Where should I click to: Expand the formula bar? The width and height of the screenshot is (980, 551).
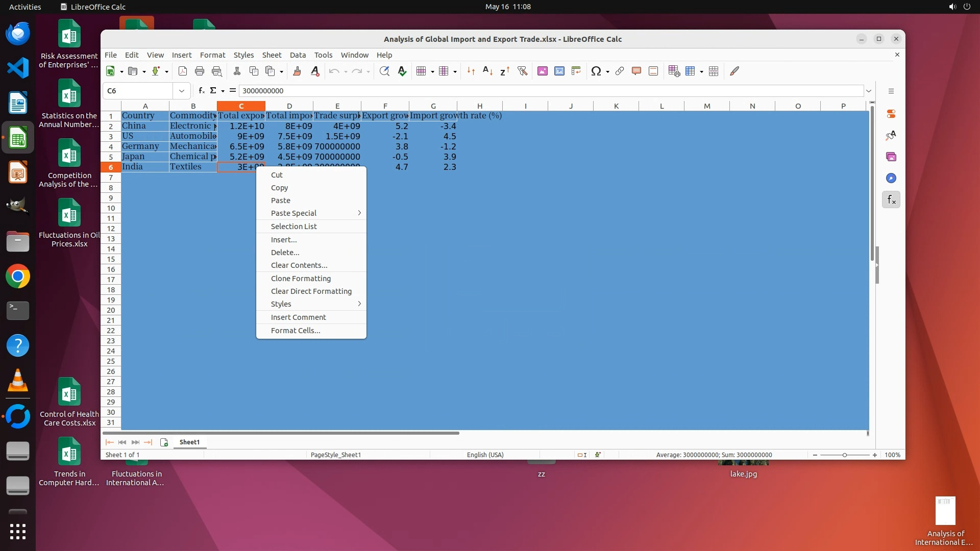(x=869, y=91)
